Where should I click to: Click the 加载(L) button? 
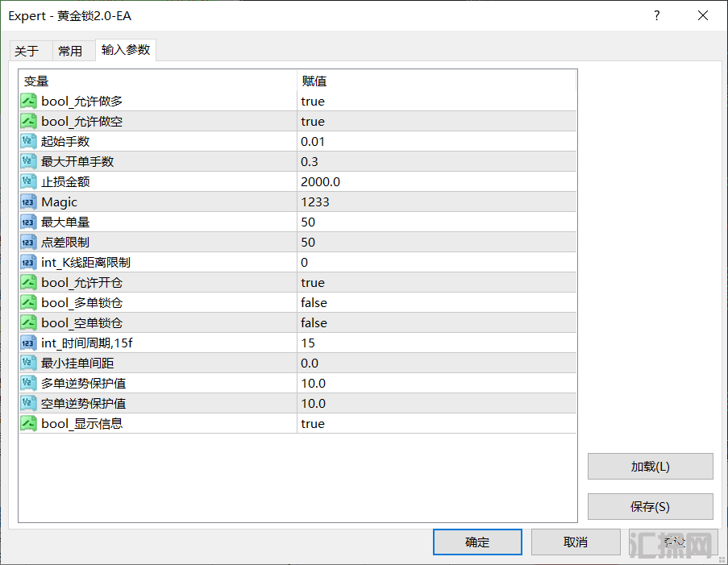[650, 466]
